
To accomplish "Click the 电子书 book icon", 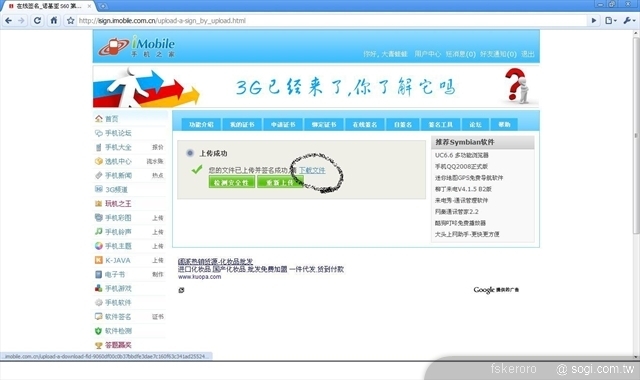I will pyautogui.click(x=99, y=274).
